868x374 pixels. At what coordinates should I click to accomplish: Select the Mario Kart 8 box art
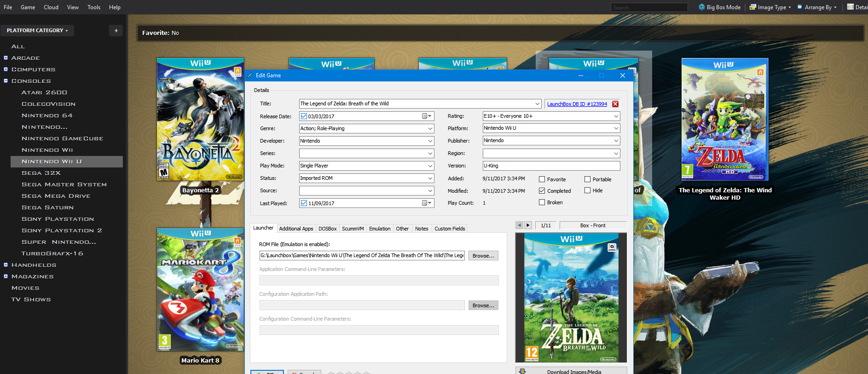click(x=200, y=290)
